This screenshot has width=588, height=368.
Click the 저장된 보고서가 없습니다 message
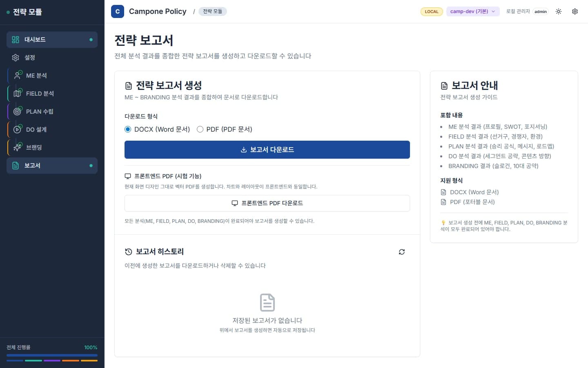(267, 321)
